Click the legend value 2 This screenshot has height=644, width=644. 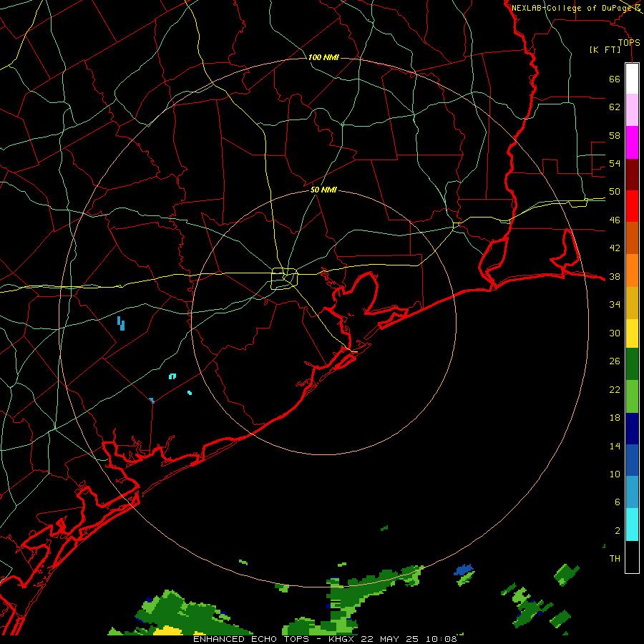pyautogui.click(x=618, y=531)
